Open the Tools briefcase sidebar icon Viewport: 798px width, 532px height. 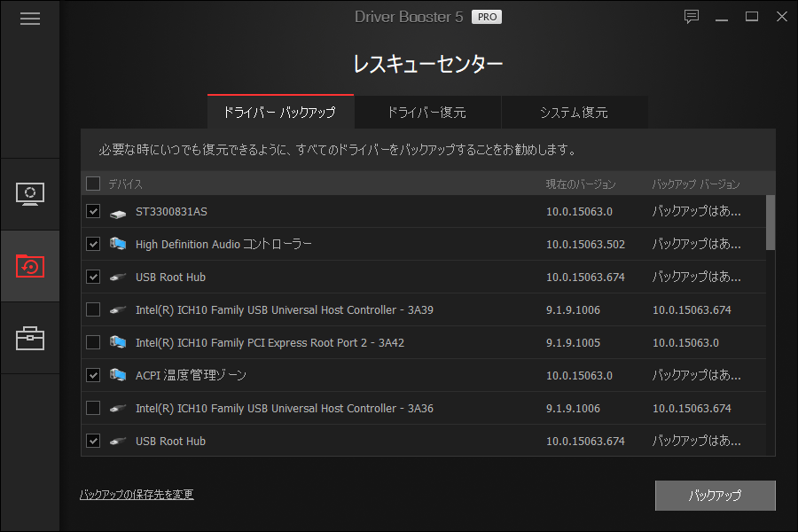tap(30, 338)
